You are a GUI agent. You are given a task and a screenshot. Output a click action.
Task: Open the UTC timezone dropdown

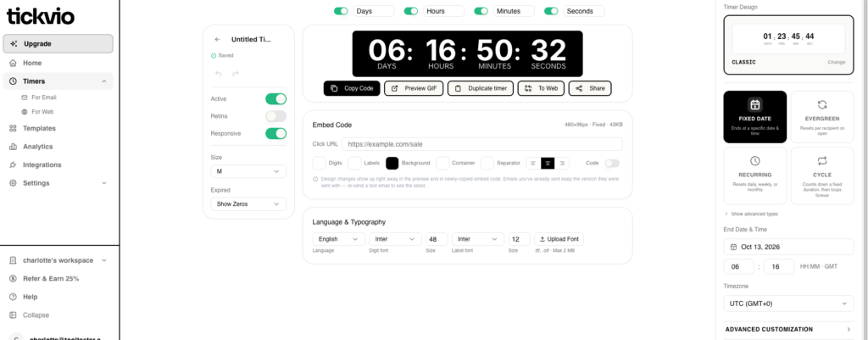788,304
